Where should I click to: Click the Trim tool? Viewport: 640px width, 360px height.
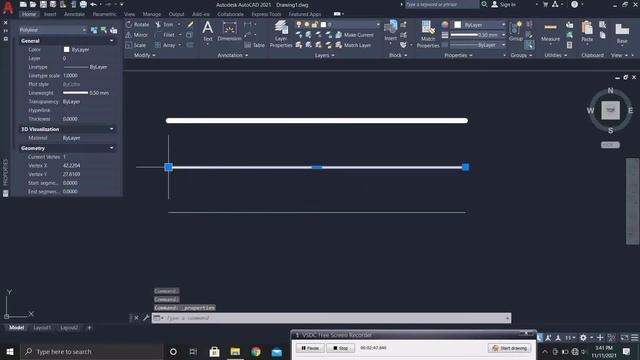tap(164, 24)
